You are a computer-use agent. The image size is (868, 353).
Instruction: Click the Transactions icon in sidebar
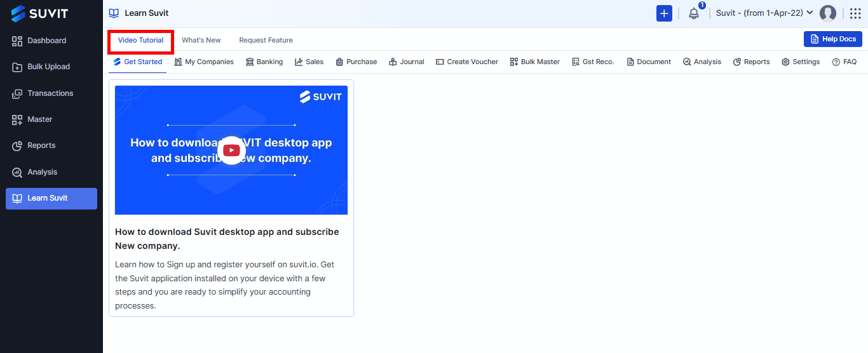tap(17, 93)
